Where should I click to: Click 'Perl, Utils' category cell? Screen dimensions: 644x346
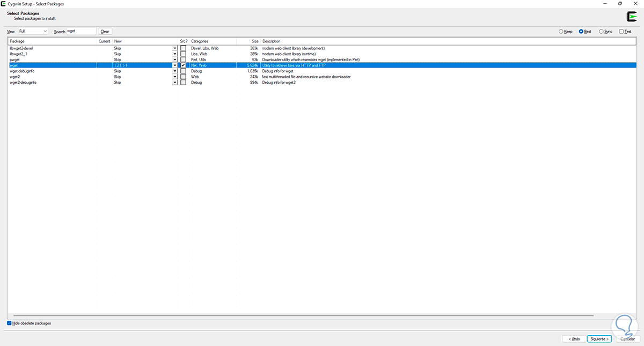(x=200, y=60)
